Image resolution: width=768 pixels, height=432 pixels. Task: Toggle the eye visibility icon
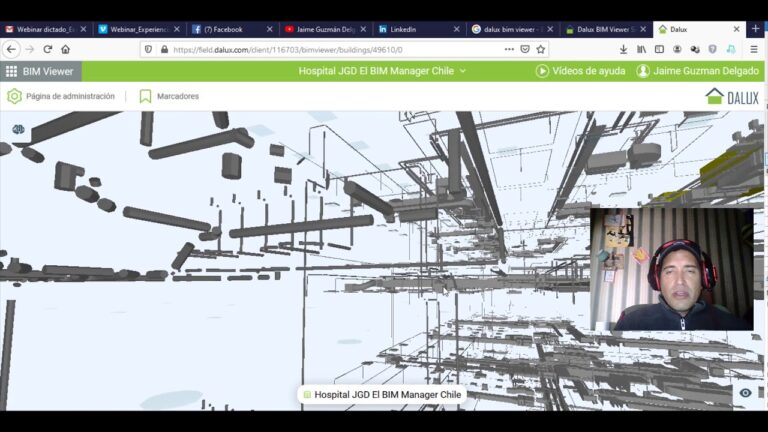point(745,393)
